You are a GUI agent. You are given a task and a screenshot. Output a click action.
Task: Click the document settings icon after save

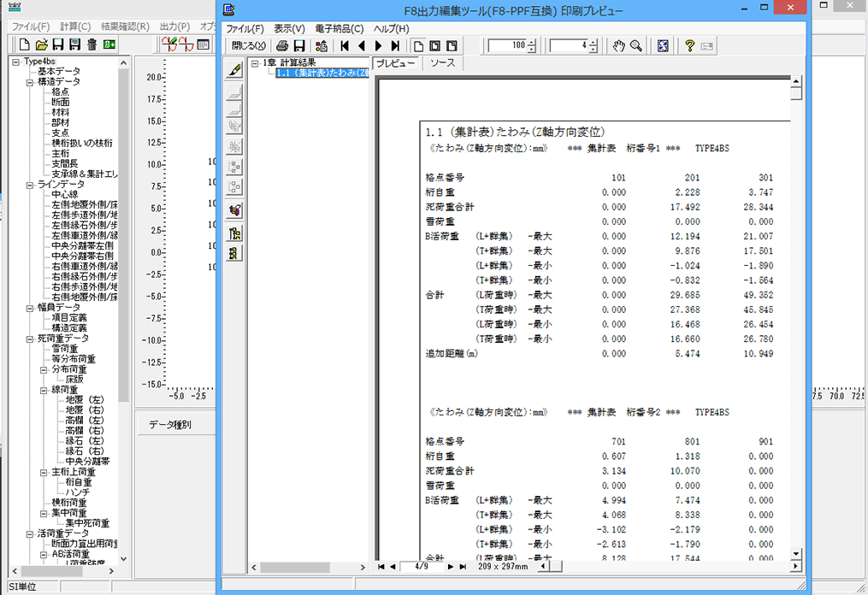(x=321, y=46)
